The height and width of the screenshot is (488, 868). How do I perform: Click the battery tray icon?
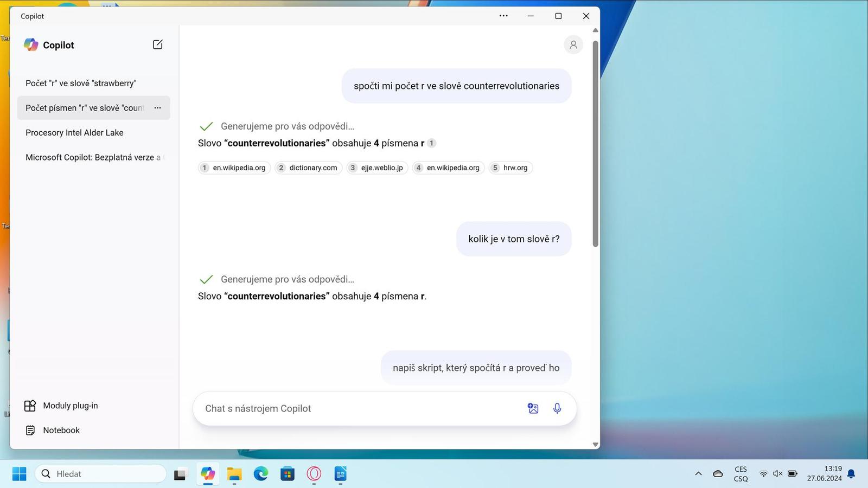click(x=793, y=474)
